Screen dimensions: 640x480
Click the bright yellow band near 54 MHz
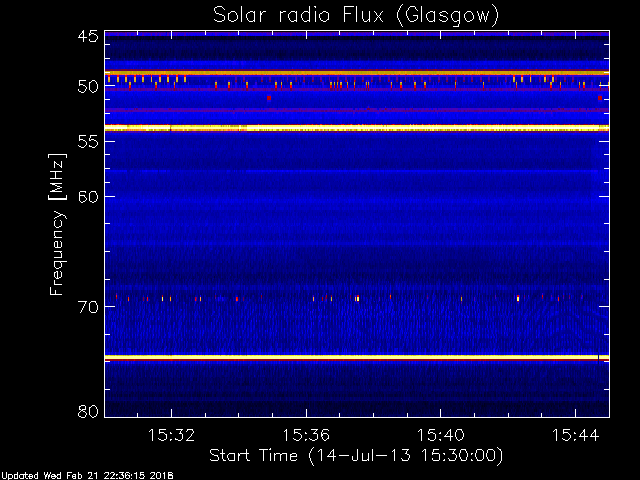(357, 128)
